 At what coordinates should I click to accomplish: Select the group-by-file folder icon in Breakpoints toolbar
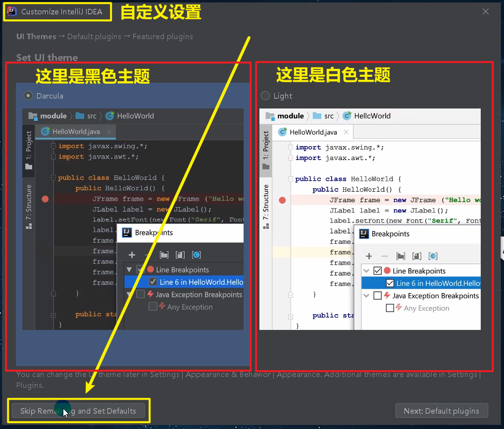click(x=164, y=254)
